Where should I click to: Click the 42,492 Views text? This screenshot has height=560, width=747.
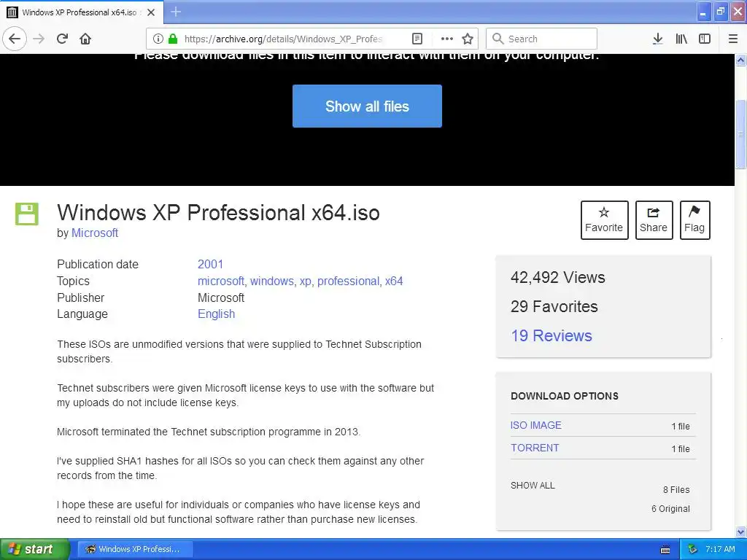coord(558,278)
